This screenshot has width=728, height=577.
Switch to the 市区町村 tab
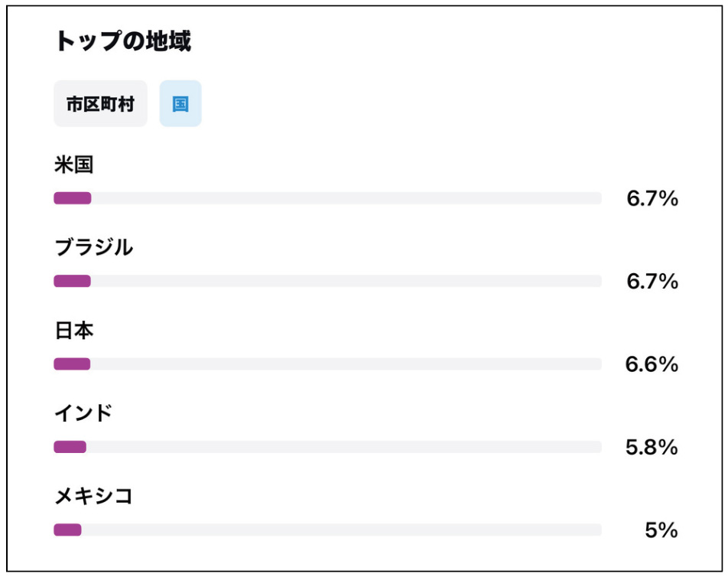click(100, 103)
